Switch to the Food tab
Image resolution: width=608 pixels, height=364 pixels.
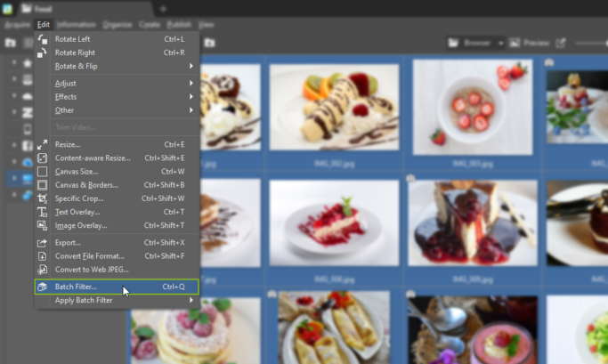tap(84, 9)
